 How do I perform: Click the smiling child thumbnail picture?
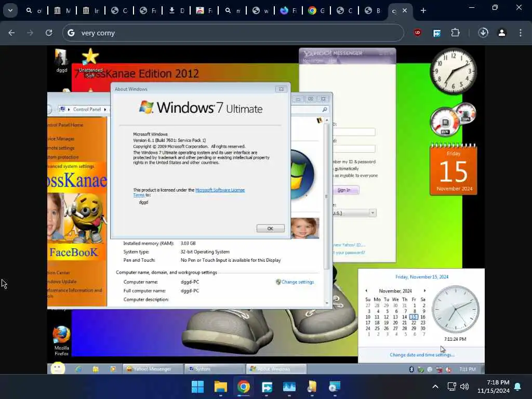304,228
